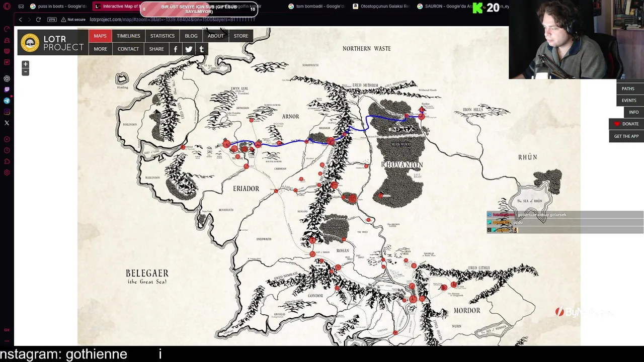This screenshot has height=362, width=644.
Task: Click the RHOVANION map label
Action: tap(402, 165)
